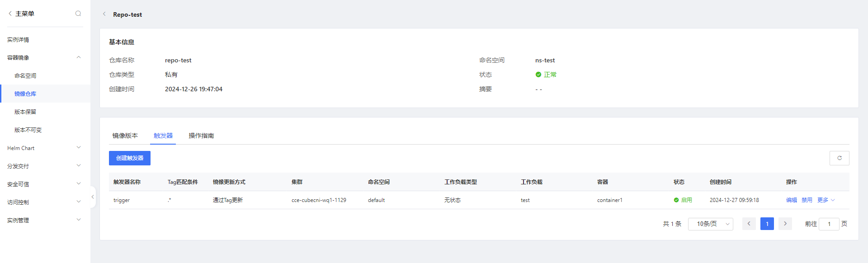Open 版本保留 in the sidebar
Viewport: 868px width, 263px height.
25,112
